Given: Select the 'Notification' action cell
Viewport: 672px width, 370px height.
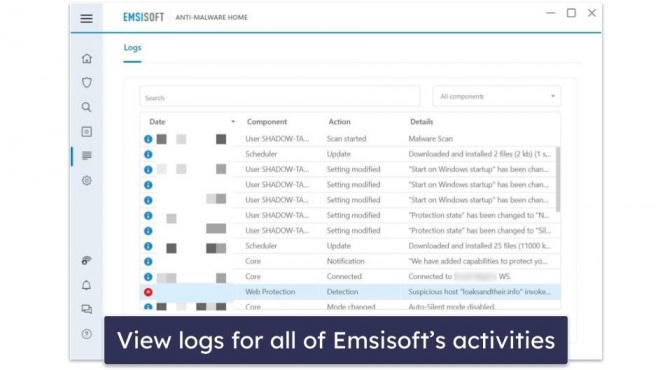Looking at the screenshot, I should click(x=345, y=261).
